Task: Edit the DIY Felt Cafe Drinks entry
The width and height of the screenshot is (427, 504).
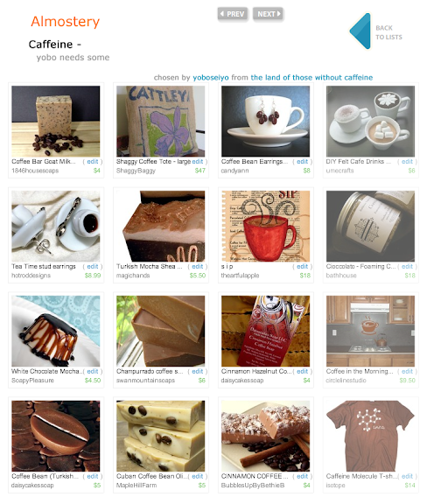Action: tap(407, 161)
